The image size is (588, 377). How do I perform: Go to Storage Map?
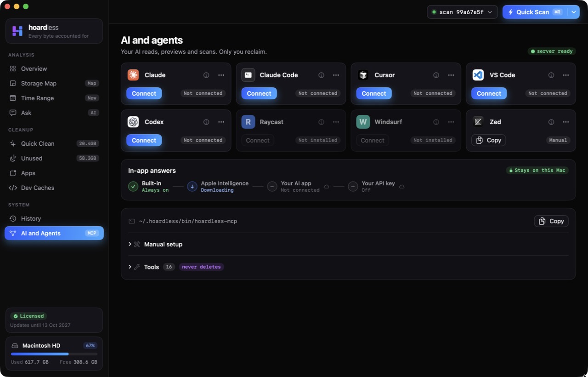click(54, 83)
